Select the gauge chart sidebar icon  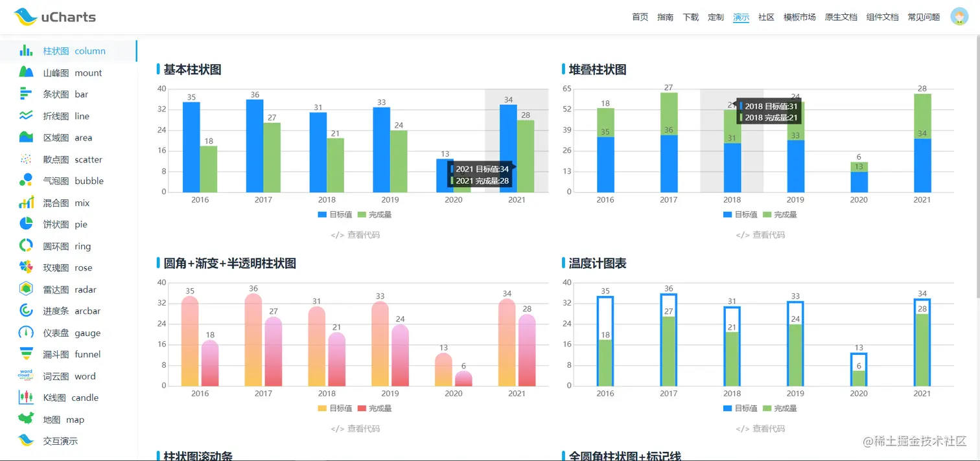click(26, 333)
